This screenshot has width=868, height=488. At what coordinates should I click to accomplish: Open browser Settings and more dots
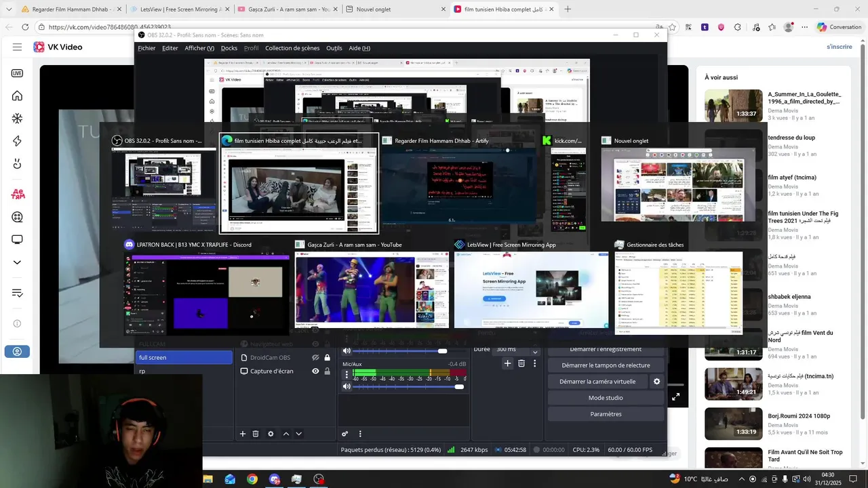tap(805, 27)
